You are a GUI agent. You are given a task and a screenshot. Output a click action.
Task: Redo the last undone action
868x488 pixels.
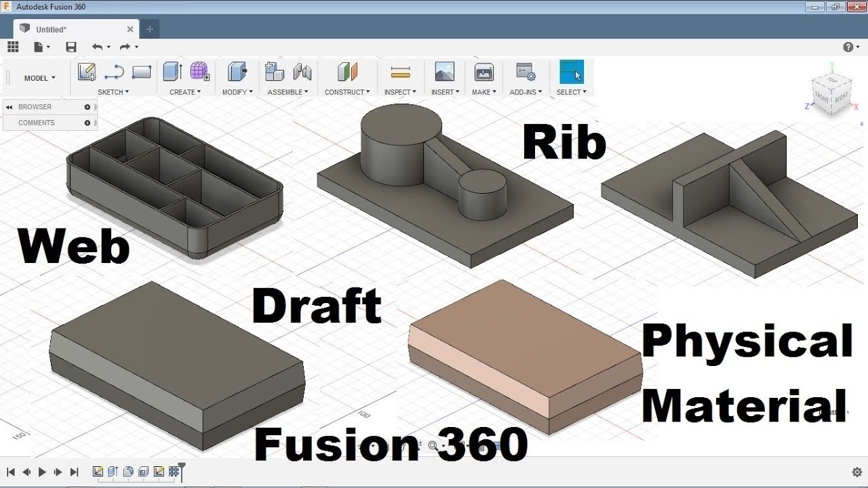coord(125,47)
